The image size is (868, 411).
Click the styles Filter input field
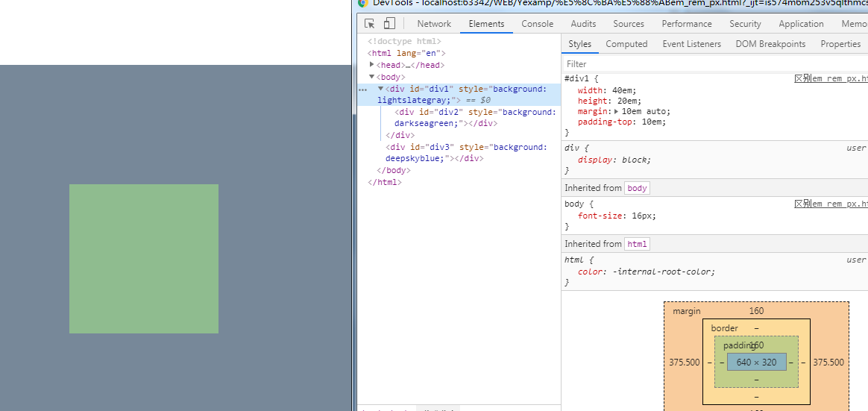tap(714, 63)
